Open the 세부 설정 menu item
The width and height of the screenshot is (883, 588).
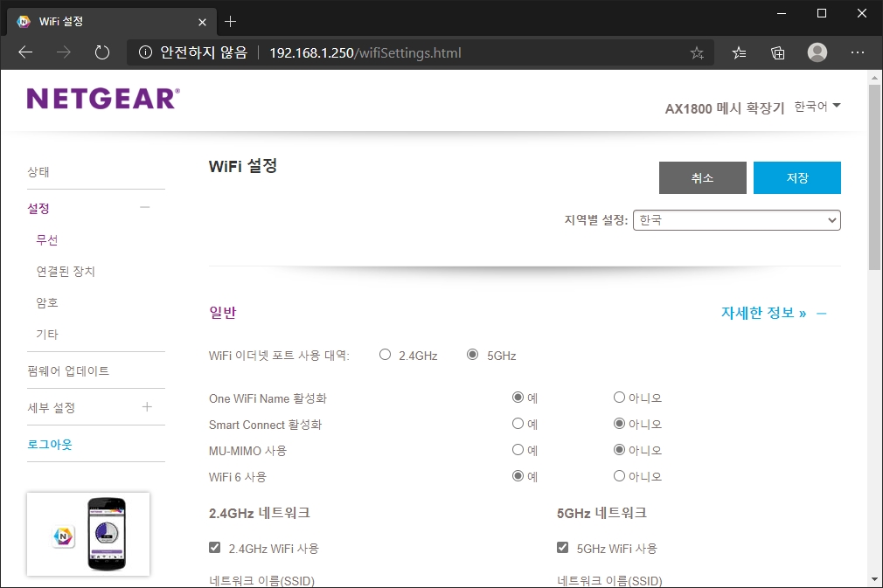pyautogui.click(x=52, y=407)
